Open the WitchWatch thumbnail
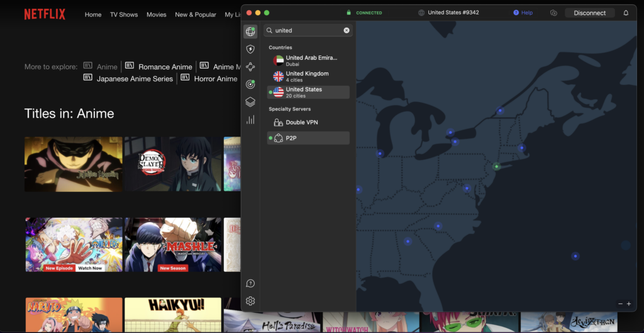 coord(371,322)
